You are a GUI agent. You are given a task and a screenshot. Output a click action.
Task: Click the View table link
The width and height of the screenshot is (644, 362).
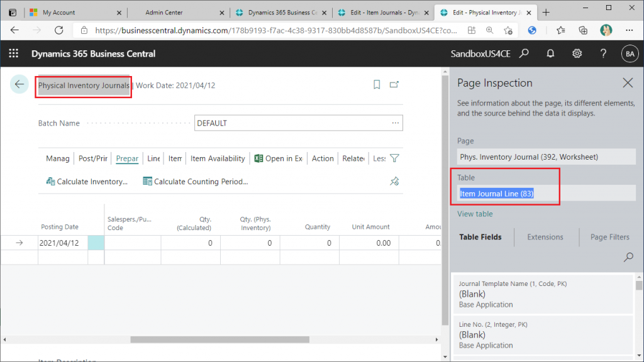(475, 214)
